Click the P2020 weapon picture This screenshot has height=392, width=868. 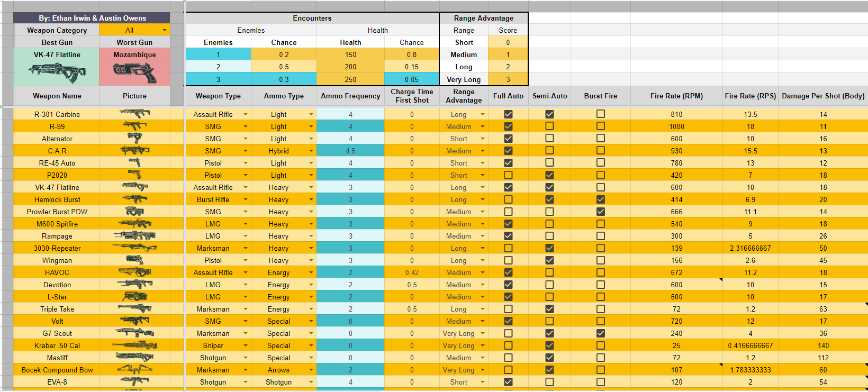(x=134, y=174)
